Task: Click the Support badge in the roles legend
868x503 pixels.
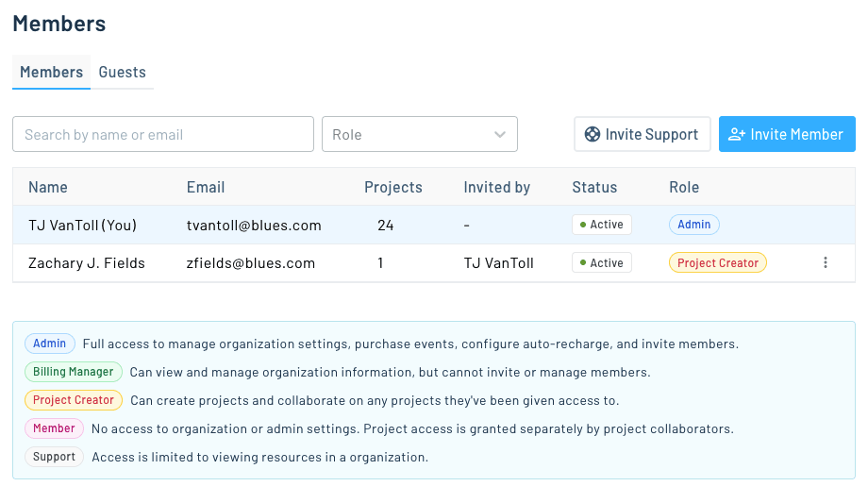Action: 54,457
